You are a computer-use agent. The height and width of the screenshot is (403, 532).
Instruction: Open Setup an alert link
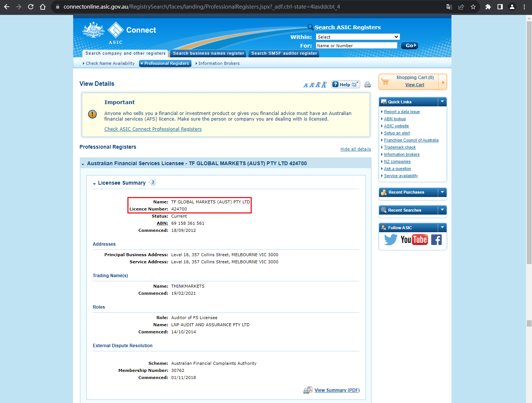tap(397, 133)
